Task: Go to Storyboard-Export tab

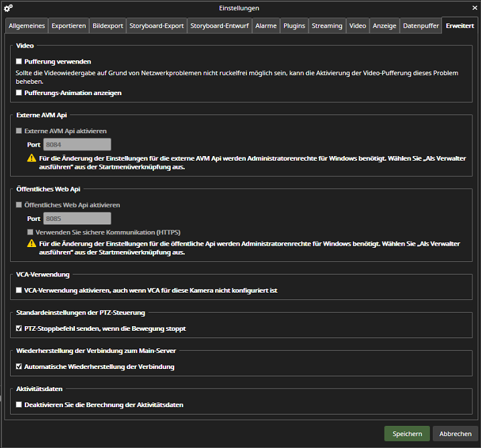Action: pos(157,25)
